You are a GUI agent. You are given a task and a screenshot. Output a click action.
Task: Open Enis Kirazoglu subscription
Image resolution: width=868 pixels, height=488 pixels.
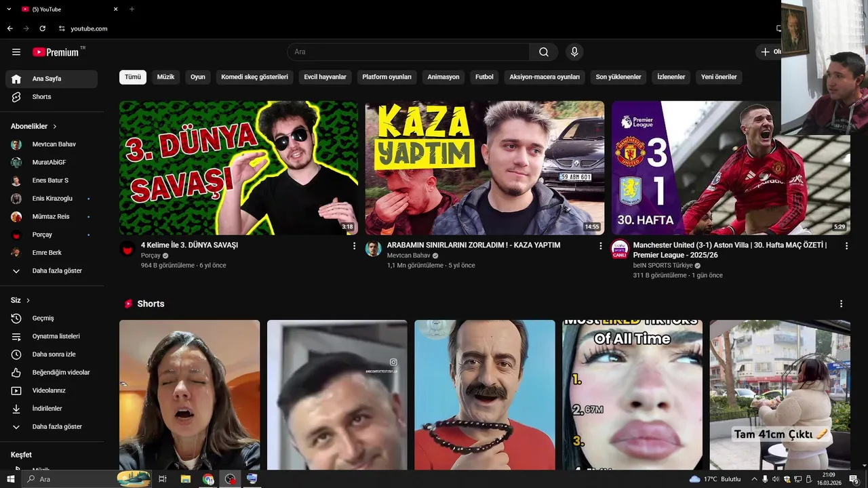[x=52, y=199]
